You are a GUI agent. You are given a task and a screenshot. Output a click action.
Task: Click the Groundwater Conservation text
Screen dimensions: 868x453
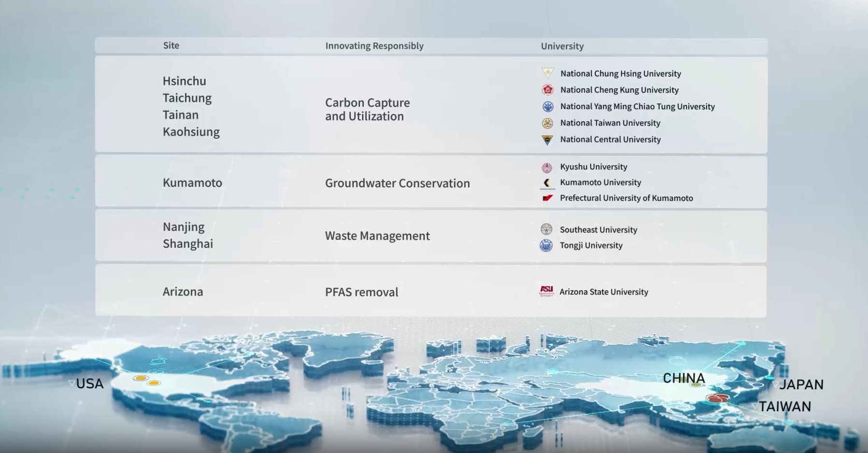click(x=397, y=184)
